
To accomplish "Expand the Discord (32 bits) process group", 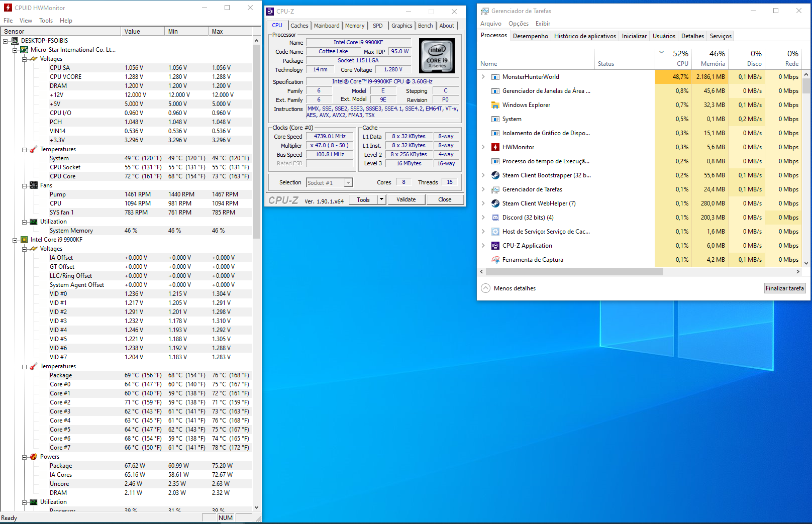I will [483, 218].
